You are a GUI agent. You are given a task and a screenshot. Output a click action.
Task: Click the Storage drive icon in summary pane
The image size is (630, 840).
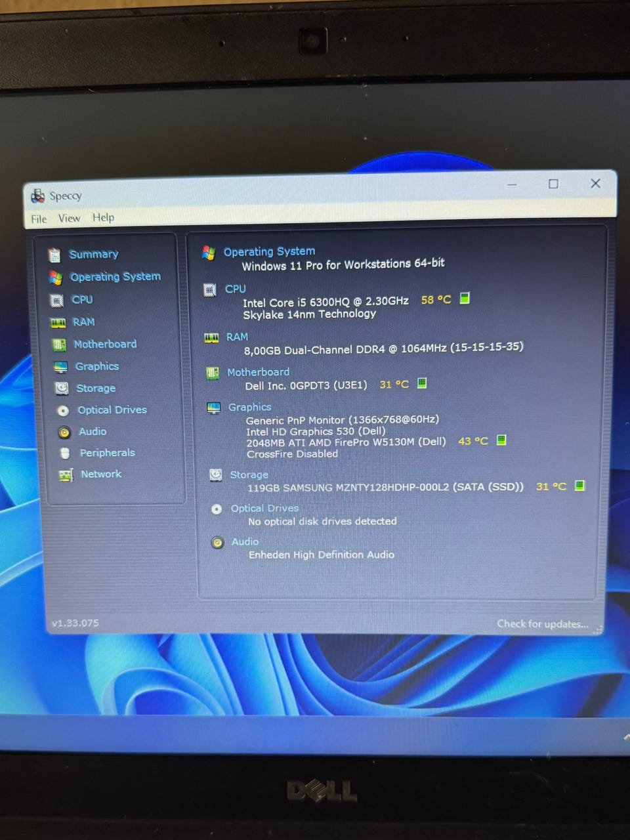coord(215,475)
